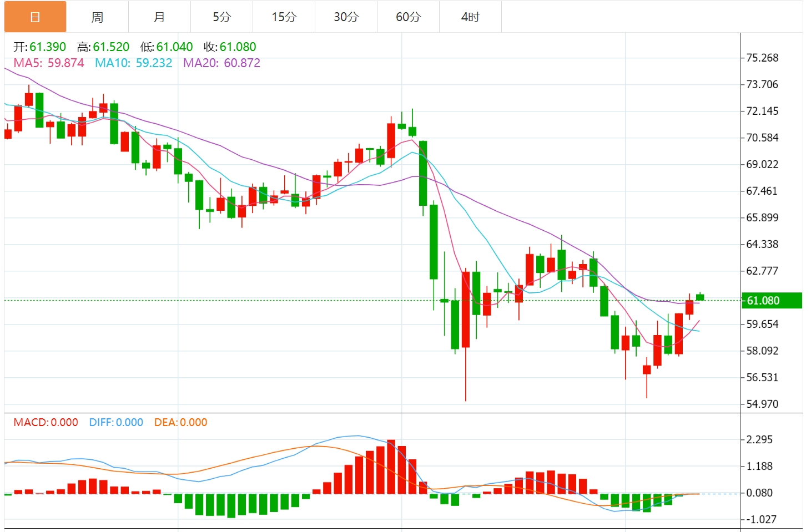Image resolution: width=811 pixels, height=532 pixels.
Task: Click the MACD: 0.000 label
Action: pyautogui.click(x=46, y=423)
